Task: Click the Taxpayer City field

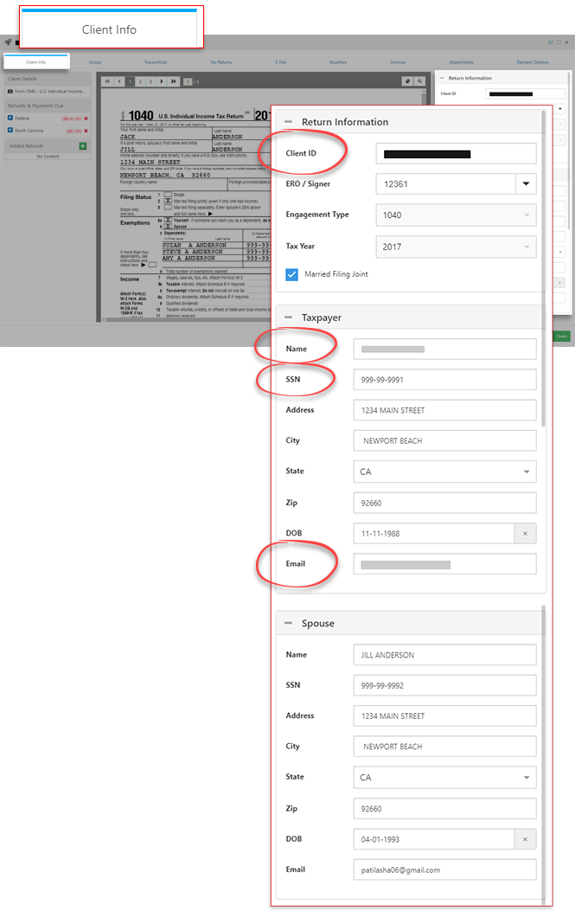Action: 444,440
